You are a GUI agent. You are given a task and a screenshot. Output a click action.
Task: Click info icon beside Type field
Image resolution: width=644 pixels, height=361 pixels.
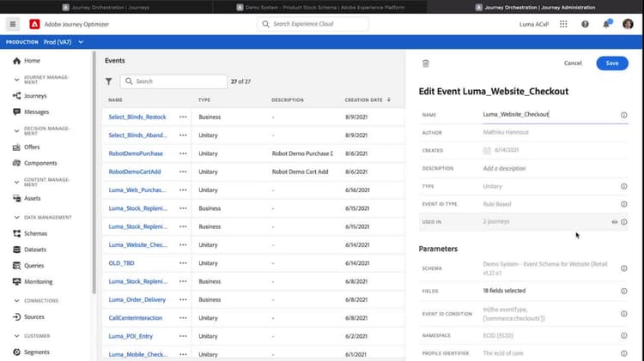point(624,186)
